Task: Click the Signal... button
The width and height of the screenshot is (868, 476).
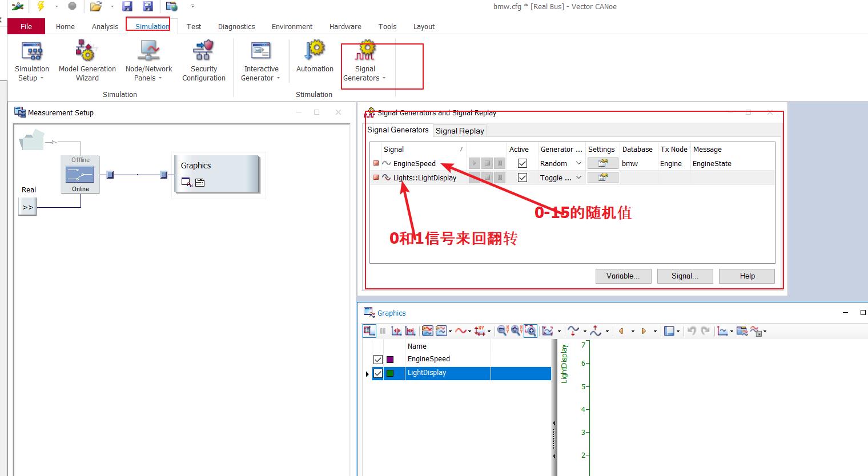Action: pos(685,276)
